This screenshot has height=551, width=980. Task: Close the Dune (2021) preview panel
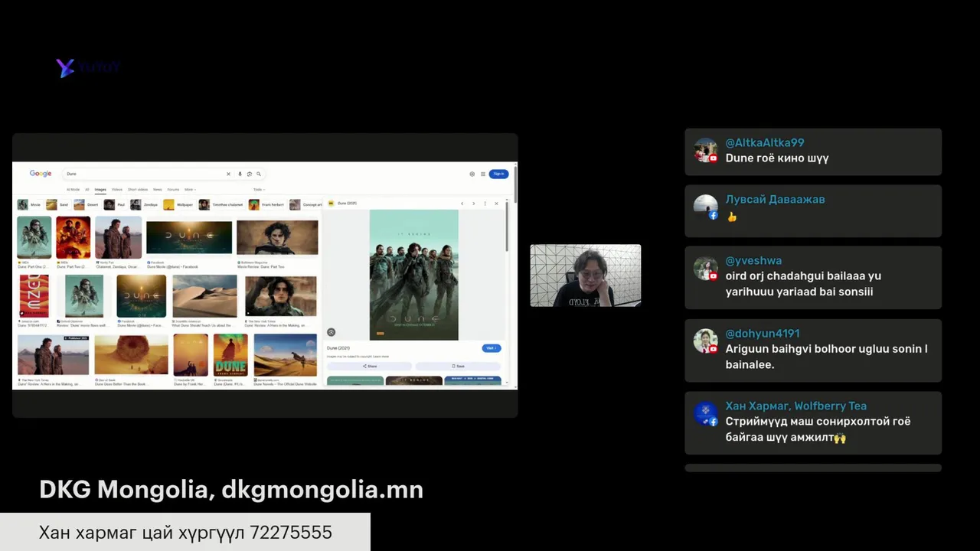[496, 203]
